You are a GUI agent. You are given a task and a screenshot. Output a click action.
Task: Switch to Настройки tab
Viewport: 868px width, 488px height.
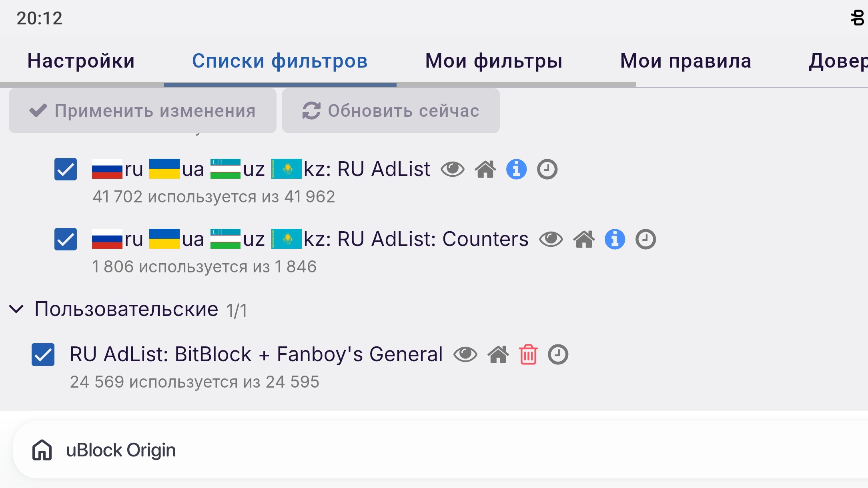(x=81, y=61)
